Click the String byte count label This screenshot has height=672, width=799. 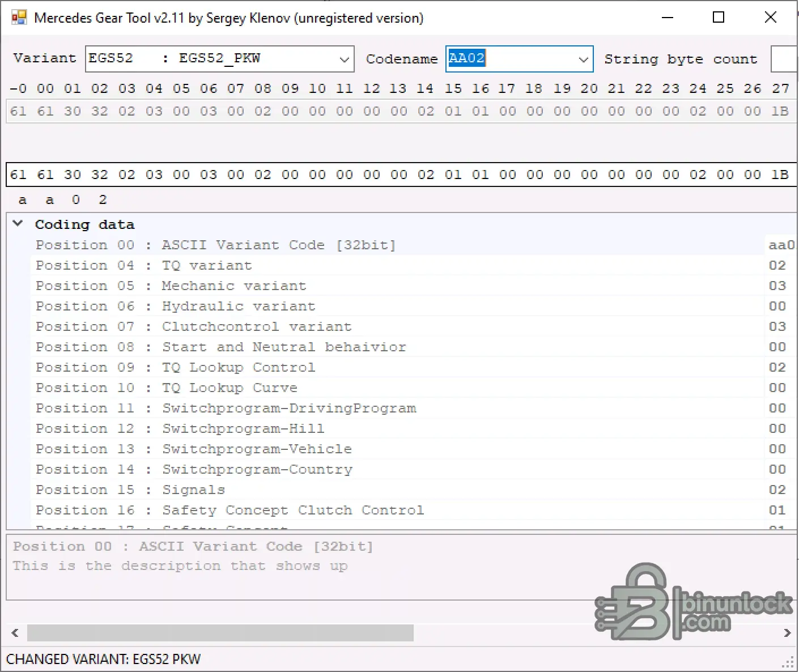[x=681, y=59]
